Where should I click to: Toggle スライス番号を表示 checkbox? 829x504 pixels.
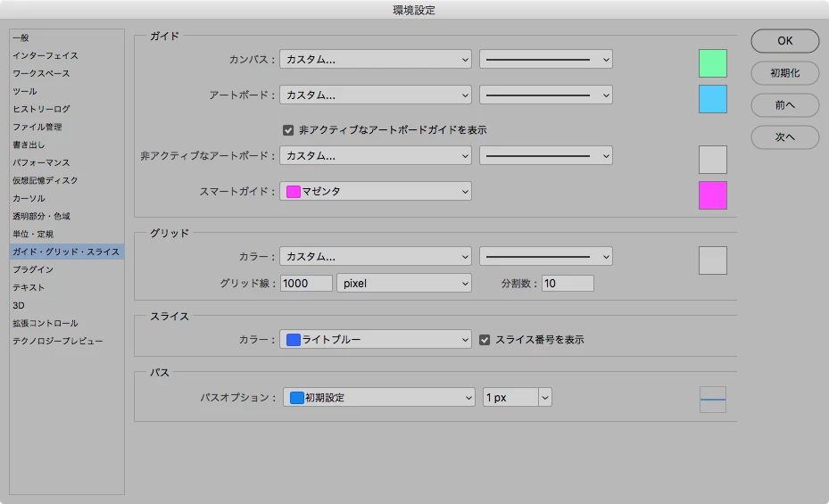pos(485,340)
